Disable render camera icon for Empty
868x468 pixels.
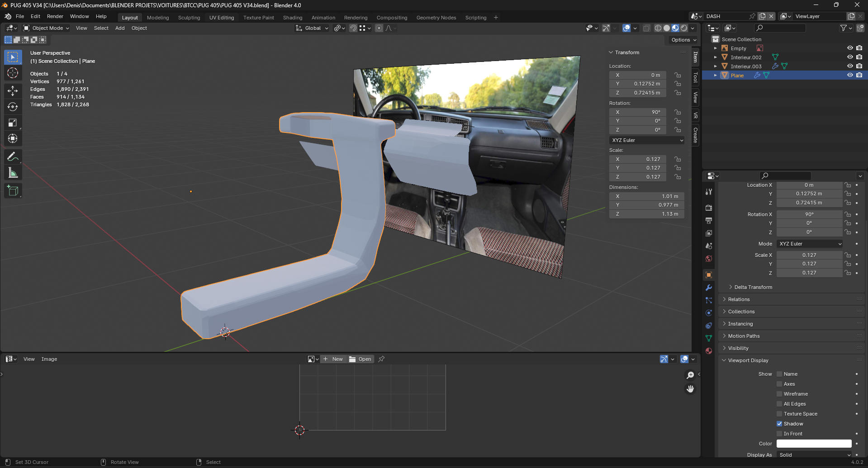point(859,48)
